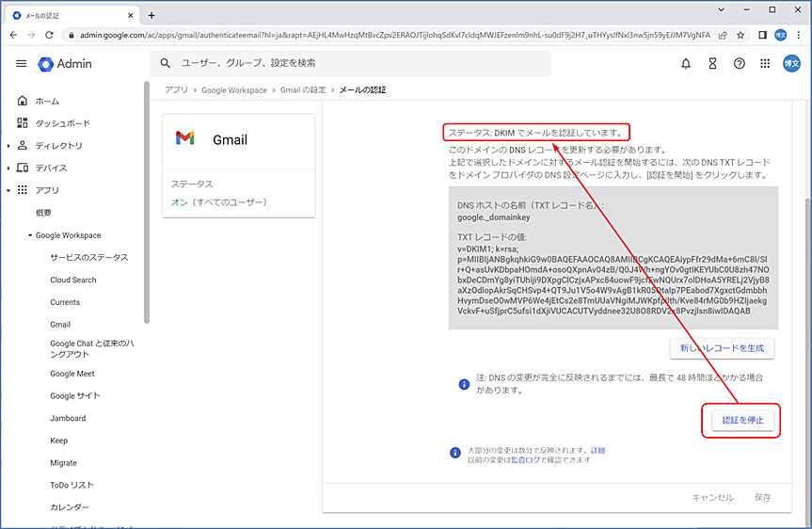Open Jamboard in sidebar
The image size is (812, 529).
pos(68,418)
